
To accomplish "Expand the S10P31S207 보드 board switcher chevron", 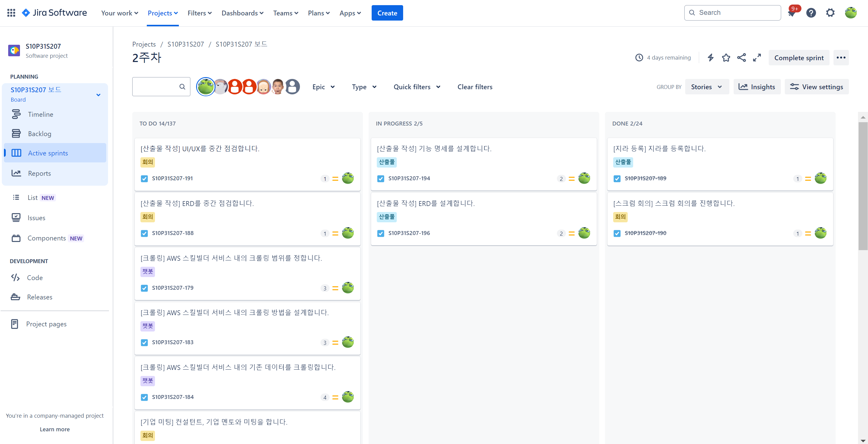I will tap(98, 95).
